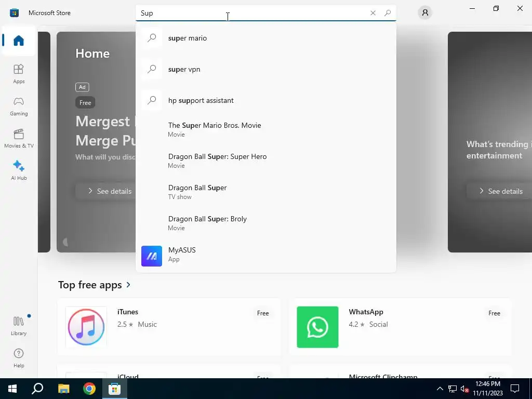Image resolution: width=532 pixels, height=399 pixels.
Task: Open Dragon Ball Super: Broly movie result
Action: point(265,223)
